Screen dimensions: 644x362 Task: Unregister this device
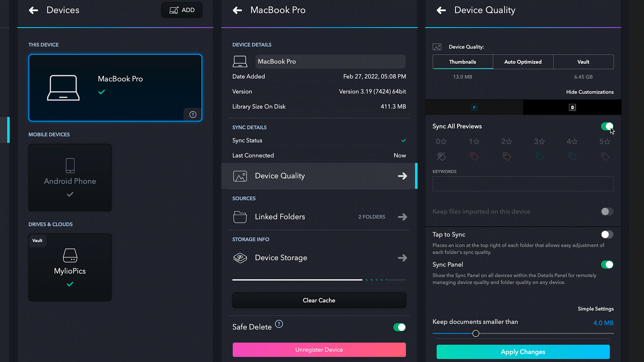coord(319,350)
